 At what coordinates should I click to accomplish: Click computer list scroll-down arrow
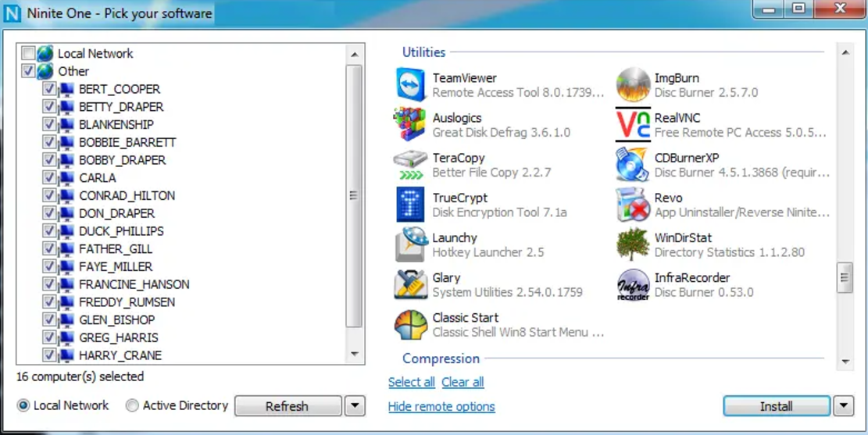tap(354, 355)
